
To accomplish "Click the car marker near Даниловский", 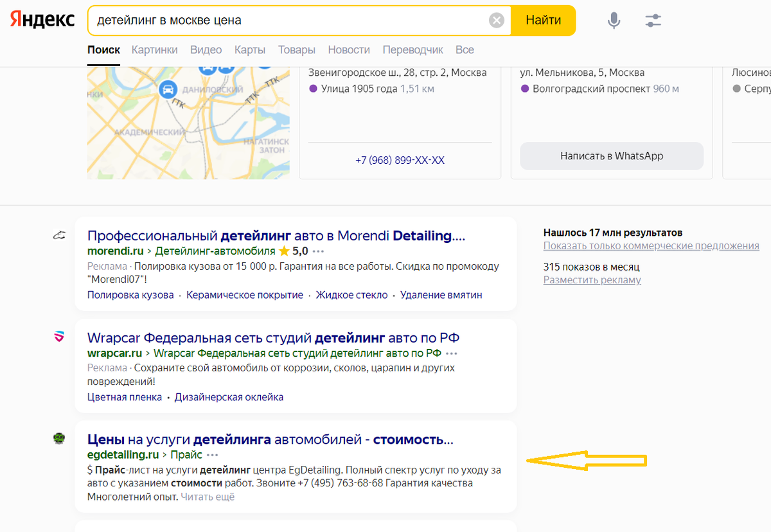I will click(x=168, y=89).
